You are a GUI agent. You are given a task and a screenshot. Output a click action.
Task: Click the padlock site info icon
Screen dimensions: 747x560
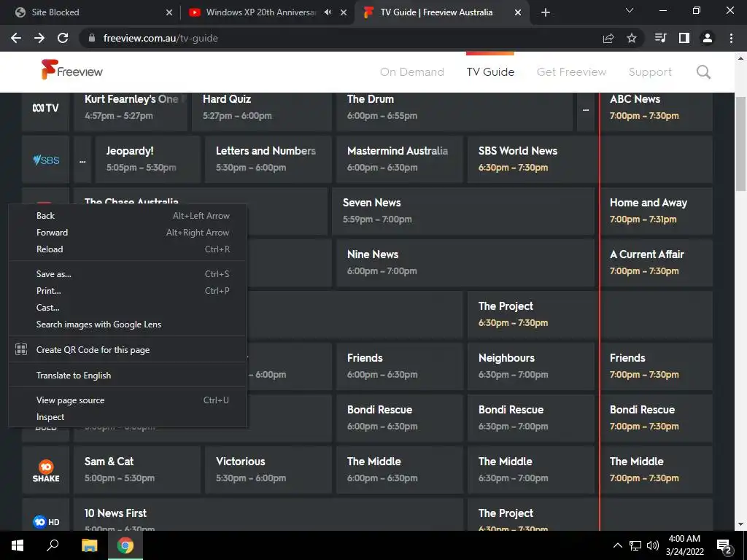92,38
